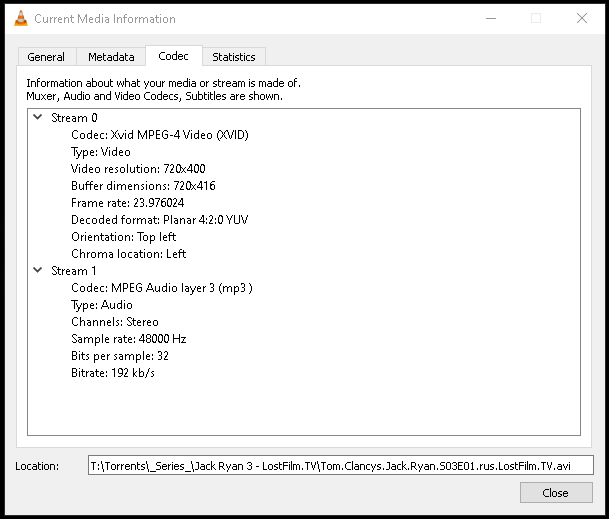The width and height of the screenshot is (609, 519).
Task: Select row 'Video resolution: 720x400'
Action: click(x=138, y=169)
